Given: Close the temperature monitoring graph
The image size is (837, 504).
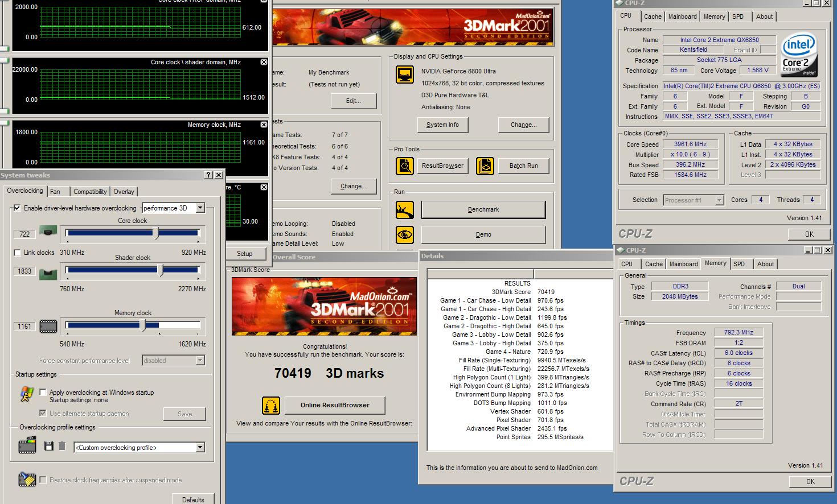Looking at the screenshot, I should tap(264, 187).
